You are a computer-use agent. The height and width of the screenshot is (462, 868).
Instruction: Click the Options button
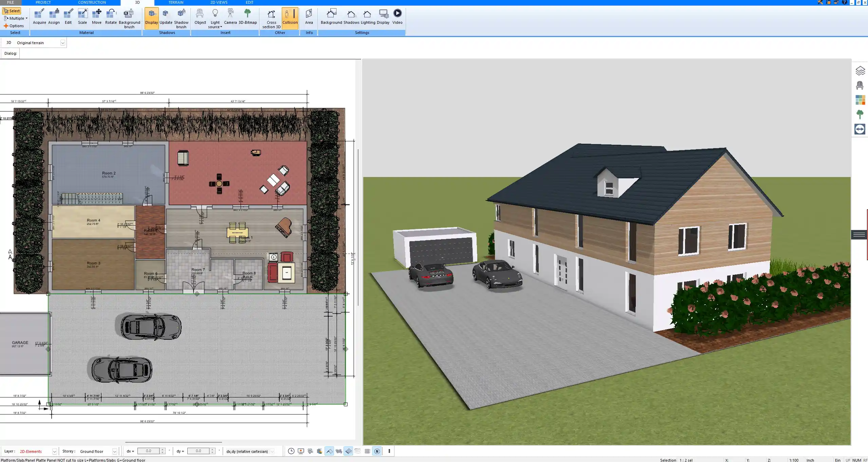point(14,26)
